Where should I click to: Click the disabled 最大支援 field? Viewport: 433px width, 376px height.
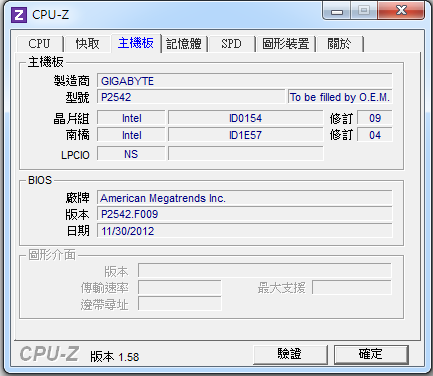pyautogui.click(x=352, y=287)
